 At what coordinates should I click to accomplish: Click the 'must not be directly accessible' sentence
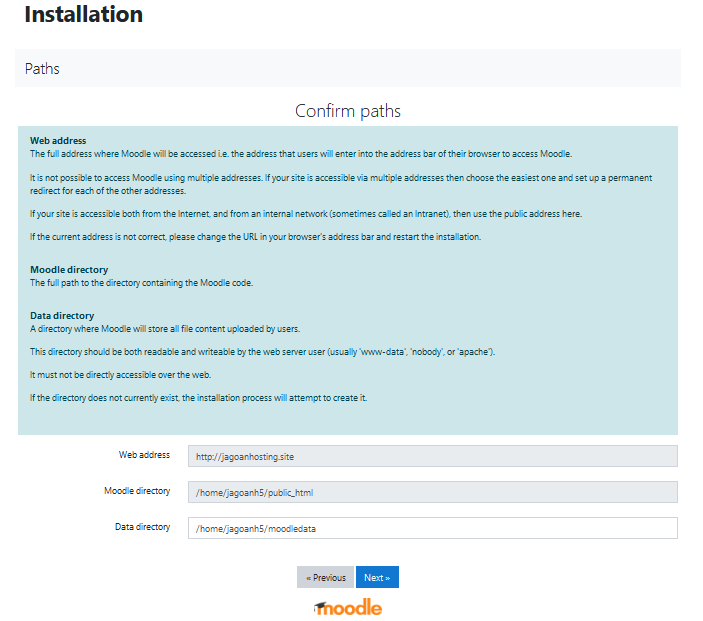point(121,375)
